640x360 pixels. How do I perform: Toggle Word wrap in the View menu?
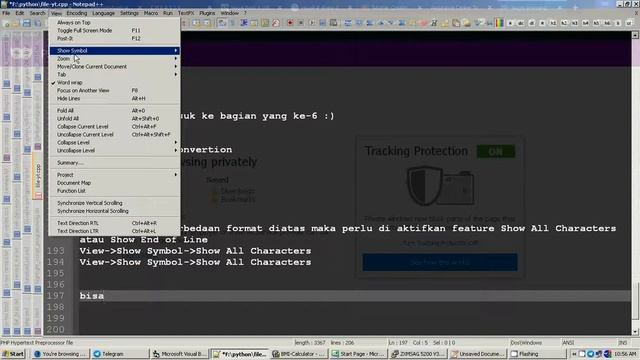pos(114,82)
